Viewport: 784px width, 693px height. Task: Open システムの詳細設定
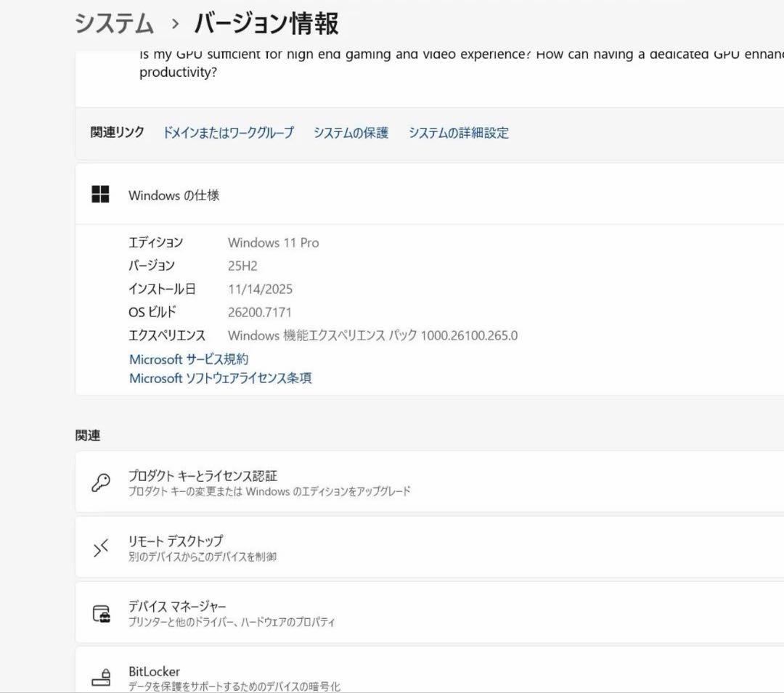[459, 133]
